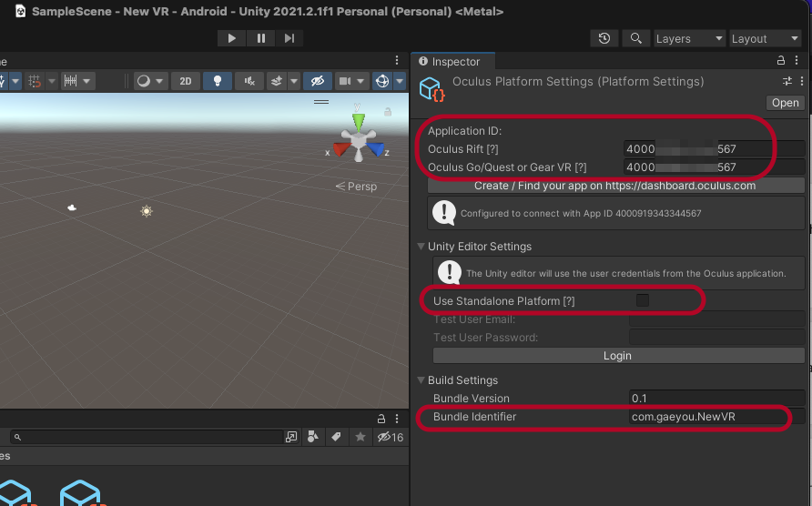Toggle scene audio mute icon
Screen dimensions: 812x506
coord(249,81)
